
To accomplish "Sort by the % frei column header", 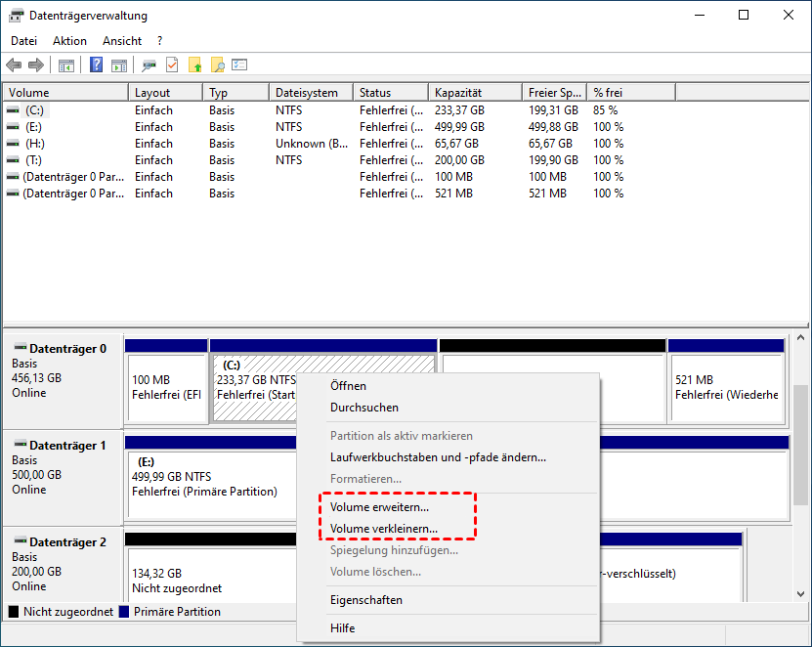I will coord(631,93).
